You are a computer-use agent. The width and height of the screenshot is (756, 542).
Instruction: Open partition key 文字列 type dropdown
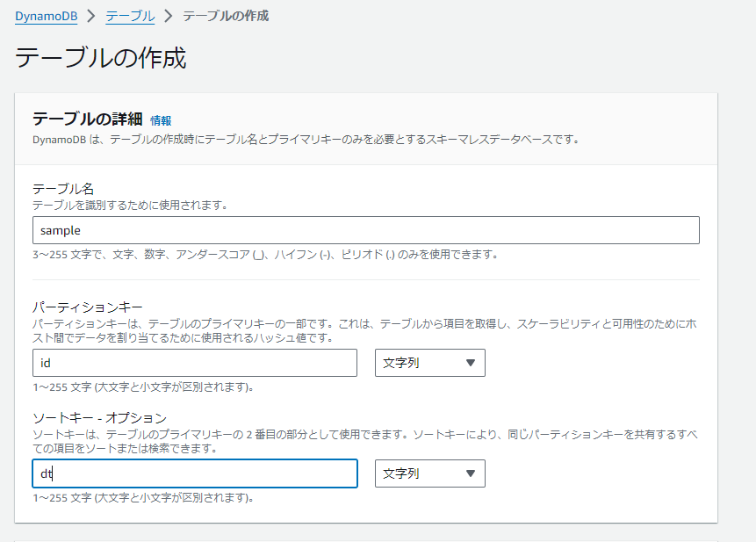click(430, 363)
